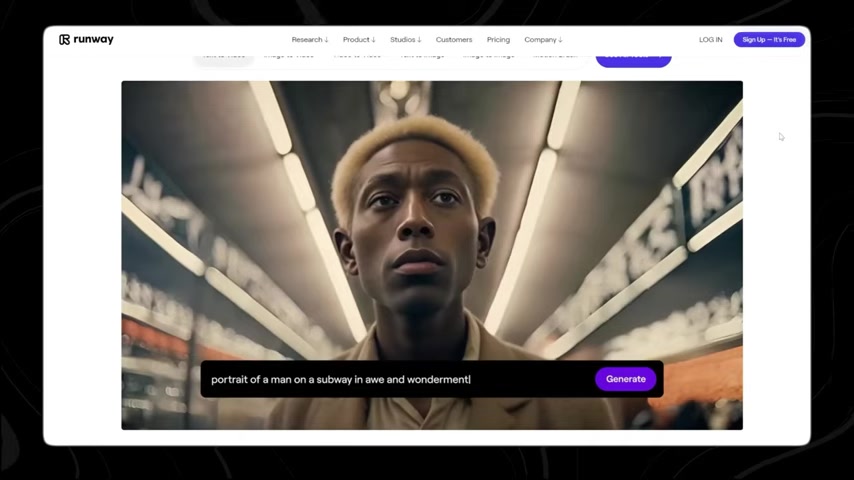Click the Runway logo

tap(86, 39)
